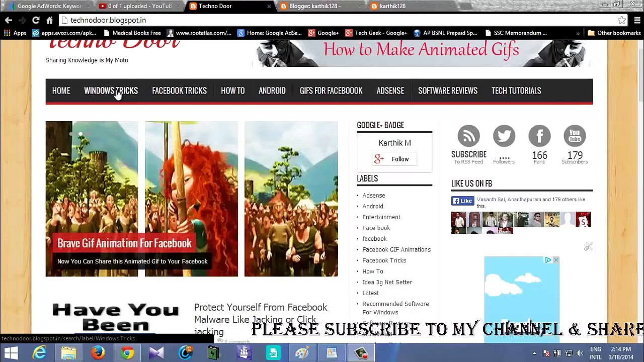
Task: Click the volume speaker tray icon
Action: click(580, 353)
